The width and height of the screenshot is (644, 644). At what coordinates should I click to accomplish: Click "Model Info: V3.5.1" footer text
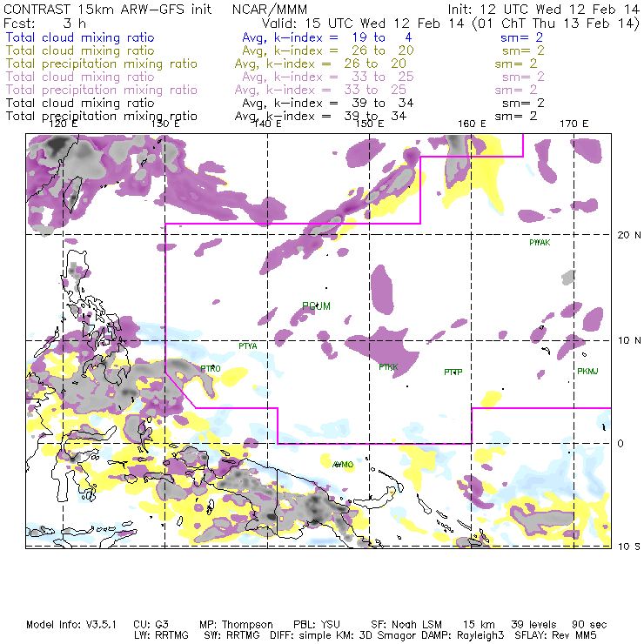tap(71, 625)
